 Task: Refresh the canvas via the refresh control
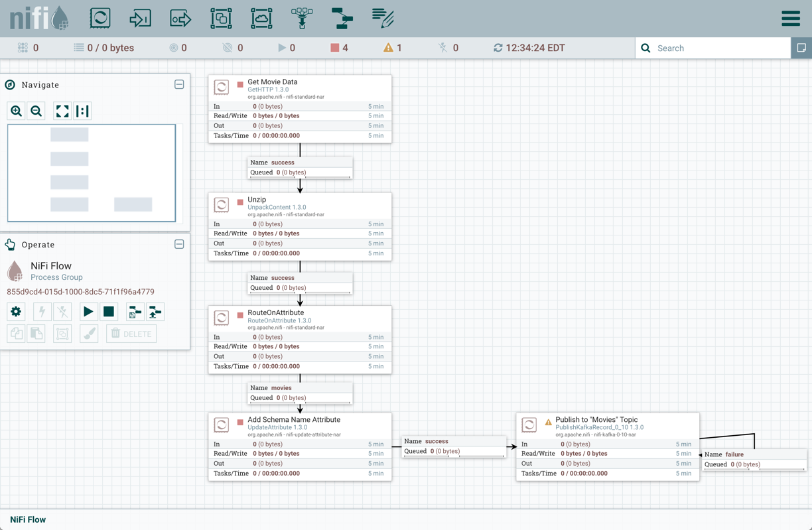pyautogui.click(x=497, y=48)
